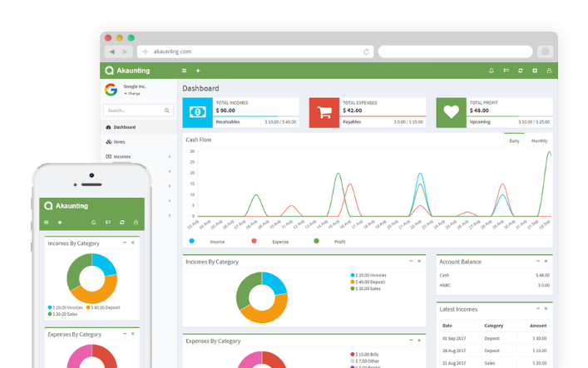Click the sidebar Search field

tap(138, 110)
